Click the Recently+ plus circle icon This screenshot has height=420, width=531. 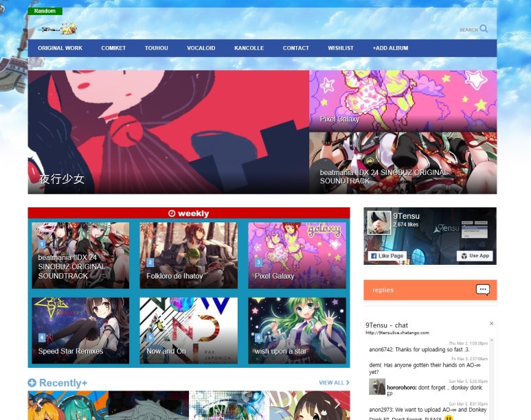[32, 383]
